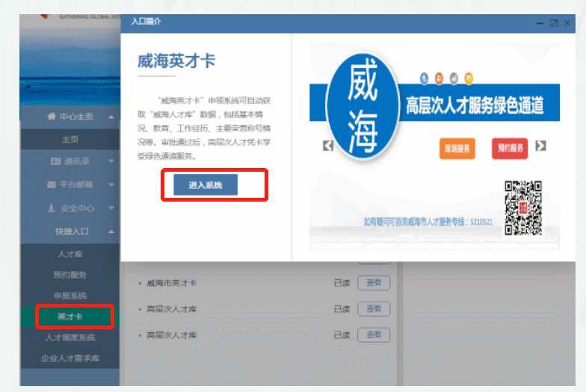Minimize the 入口简介 dialog
This screenshot has height=392, width=586.
pos(540,24)
